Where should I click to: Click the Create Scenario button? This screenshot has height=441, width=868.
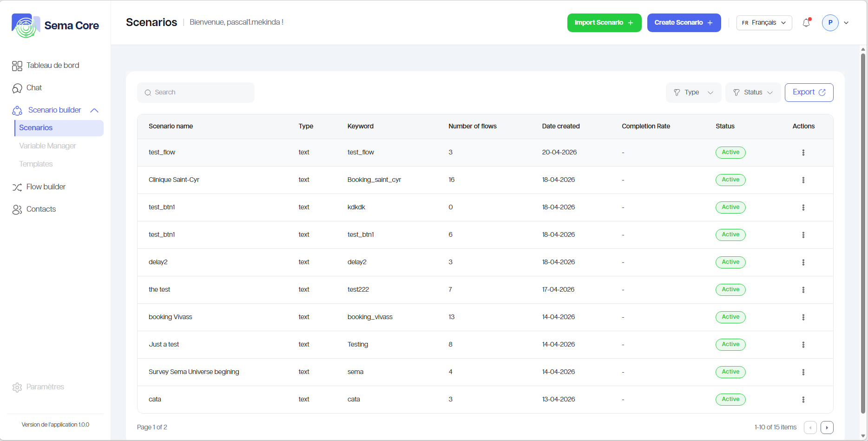point(684,23)
